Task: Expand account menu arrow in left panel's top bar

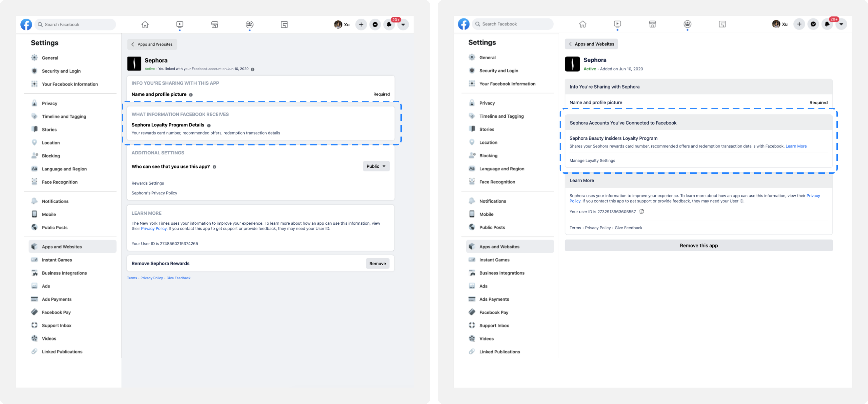Action: coord(403,24)
